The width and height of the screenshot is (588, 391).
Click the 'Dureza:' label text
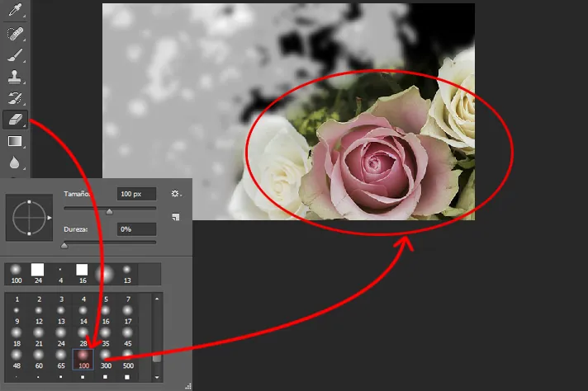tap(76, 229)
